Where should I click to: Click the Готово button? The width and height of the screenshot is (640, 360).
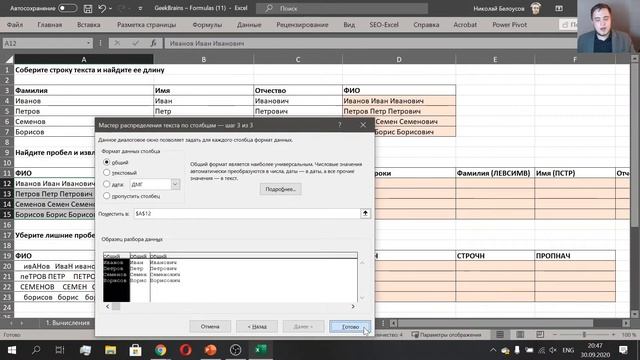click(350, 327)
